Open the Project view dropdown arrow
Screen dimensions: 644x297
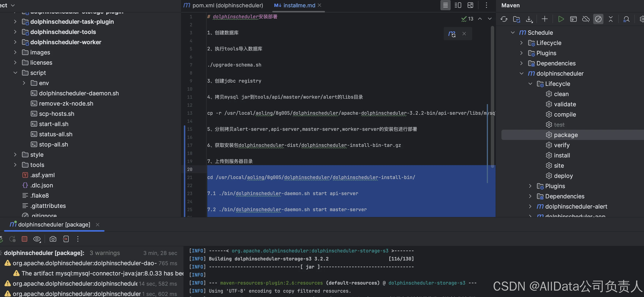(13, 5)
